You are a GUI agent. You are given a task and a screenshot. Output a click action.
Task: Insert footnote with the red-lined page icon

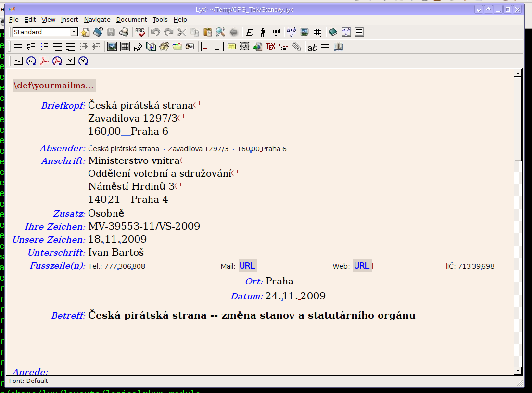205,47
